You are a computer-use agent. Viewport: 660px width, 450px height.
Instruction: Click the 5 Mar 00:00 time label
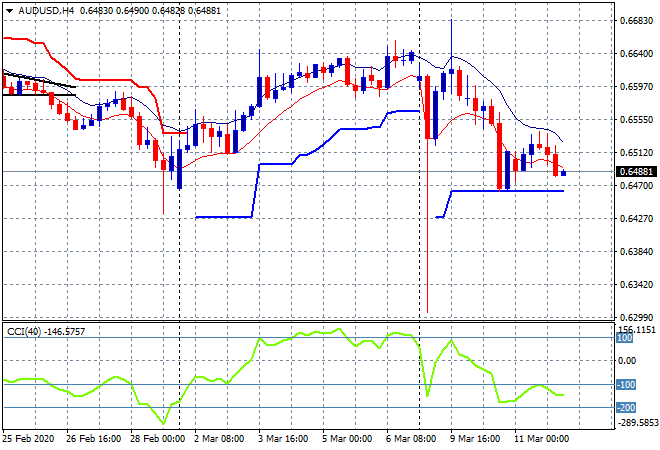coord(347,439)
